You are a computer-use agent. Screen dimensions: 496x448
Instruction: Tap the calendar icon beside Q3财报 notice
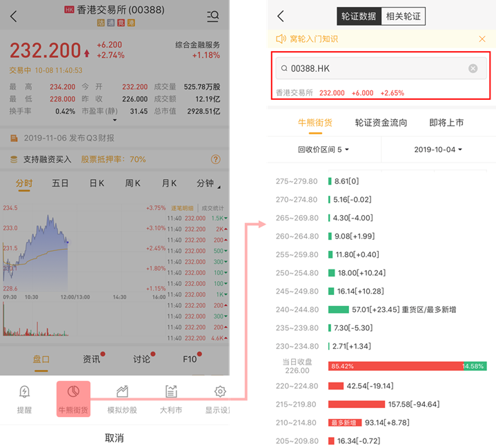coord(14,138)
